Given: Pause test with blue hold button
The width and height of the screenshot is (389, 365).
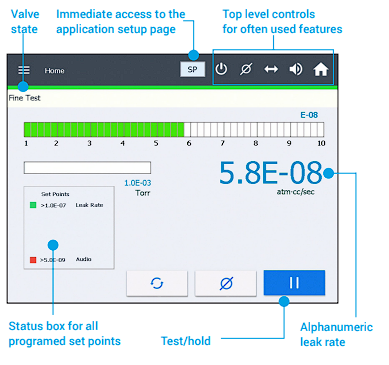Looking at the screenshot, I should click(294, 283).
